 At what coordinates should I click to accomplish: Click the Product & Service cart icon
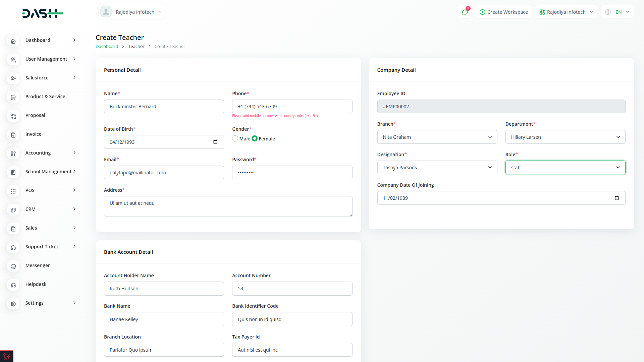point(13,97)
